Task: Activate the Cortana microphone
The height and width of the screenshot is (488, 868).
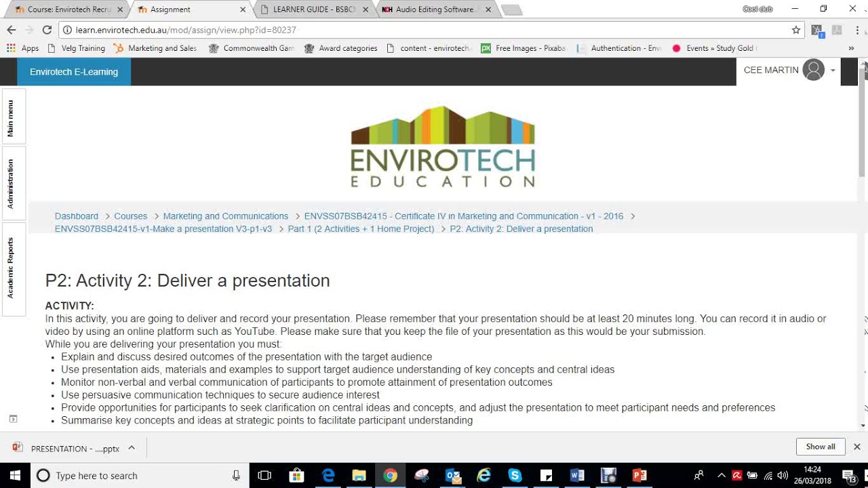Action: click(x=236, y=475)
